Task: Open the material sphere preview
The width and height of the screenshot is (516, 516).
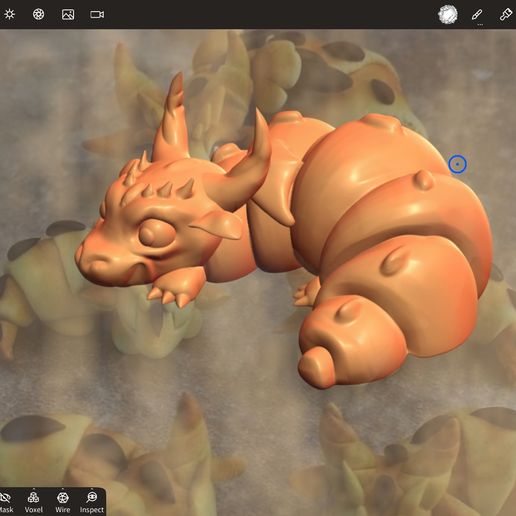Action: (x=447, y=15)
